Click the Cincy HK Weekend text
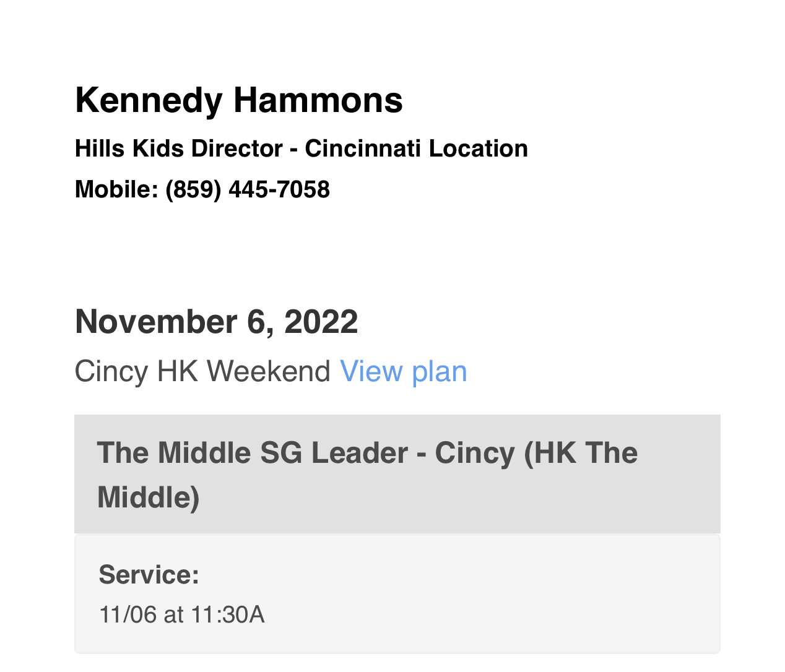 point(202,372)
